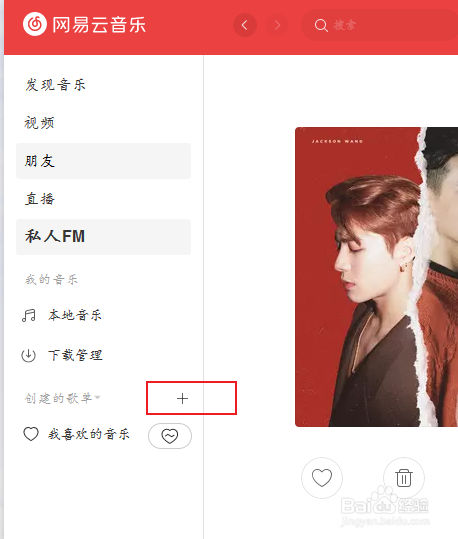Click the magnifier search icon
This screenshot has width=458, height=539.
(x=321, y=25)
